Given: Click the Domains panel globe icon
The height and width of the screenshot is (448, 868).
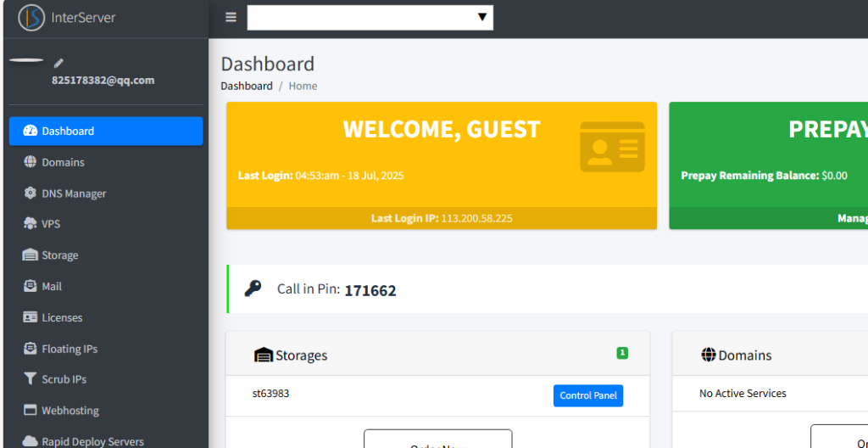Looking at the screenshot, I should pyautogui.click(x=709, y=355).
